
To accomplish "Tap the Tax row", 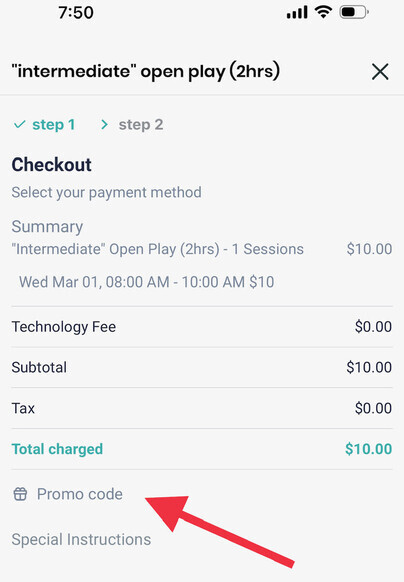I will click(x=202, y=408).
